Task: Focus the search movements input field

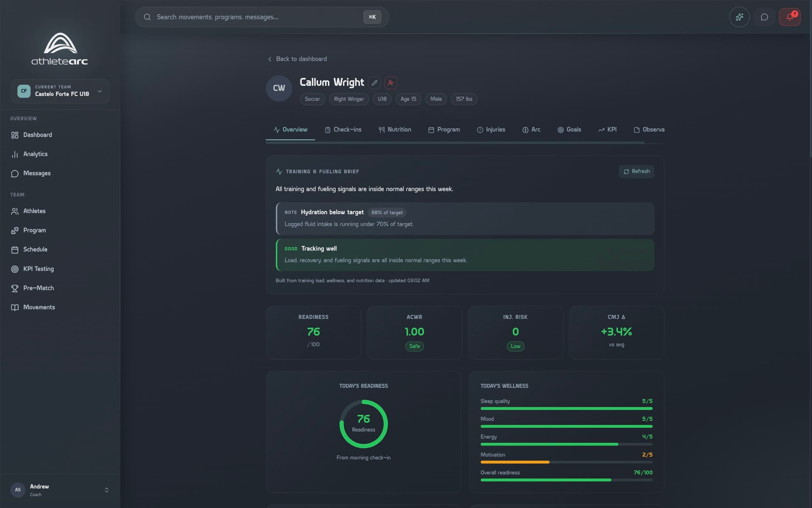Action: 262,17
